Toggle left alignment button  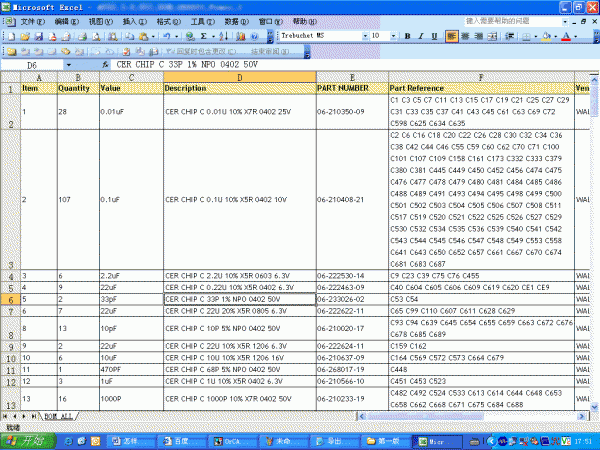coord(452,36)
